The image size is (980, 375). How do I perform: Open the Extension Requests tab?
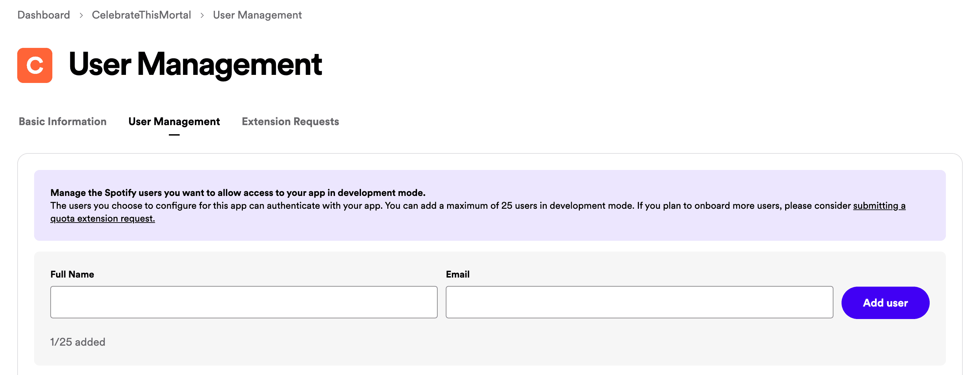(290, 122)
